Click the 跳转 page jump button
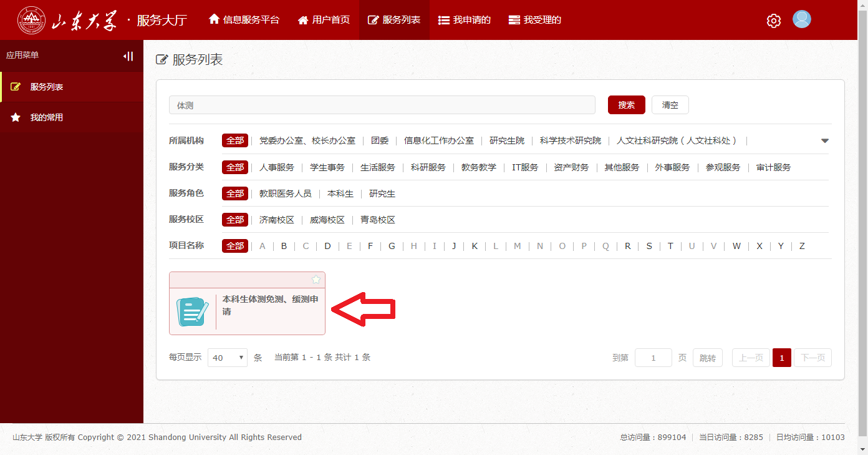Viewport: 868px width, 455px height. [x=707, y=358]
